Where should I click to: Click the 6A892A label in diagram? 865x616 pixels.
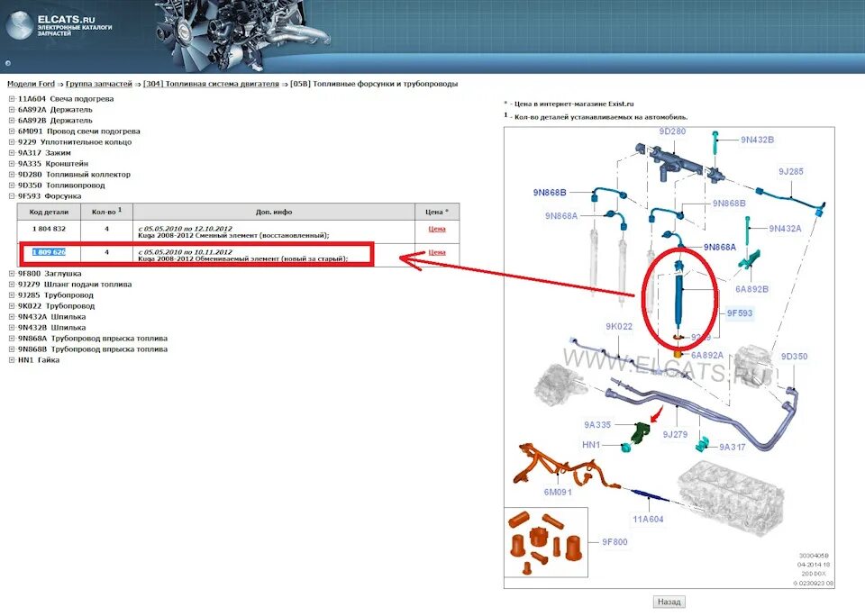pos(706,355)
